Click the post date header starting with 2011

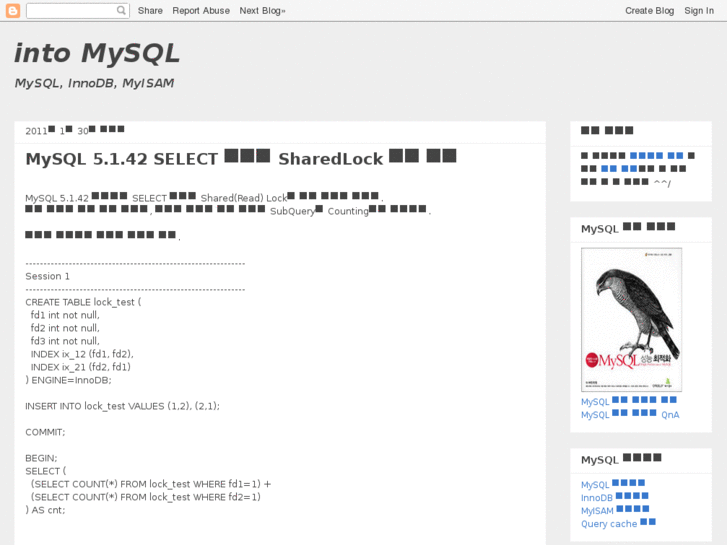75,130
